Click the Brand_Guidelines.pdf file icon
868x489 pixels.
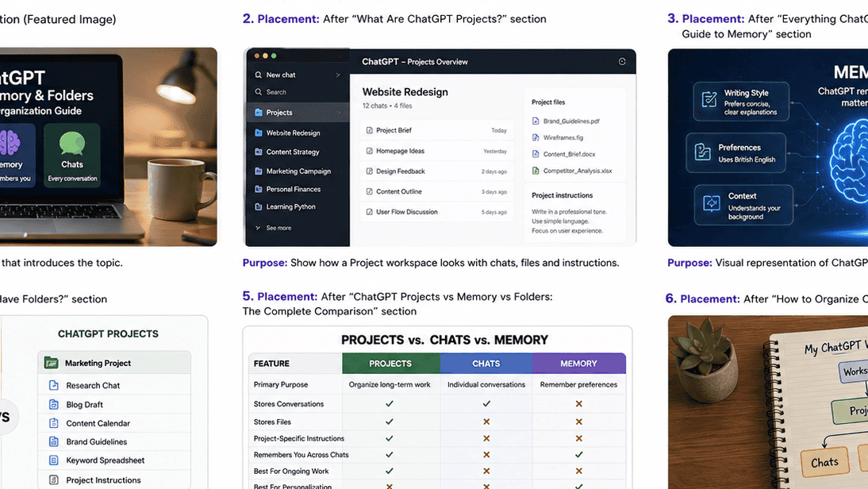tap(536, 121)
